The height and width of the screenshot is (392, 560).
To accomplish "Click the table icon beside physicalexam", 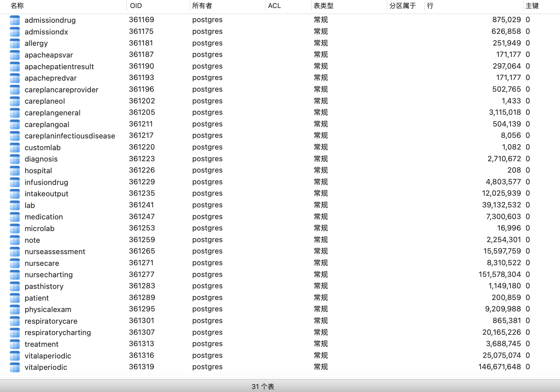I will click(x=15, y=310).
